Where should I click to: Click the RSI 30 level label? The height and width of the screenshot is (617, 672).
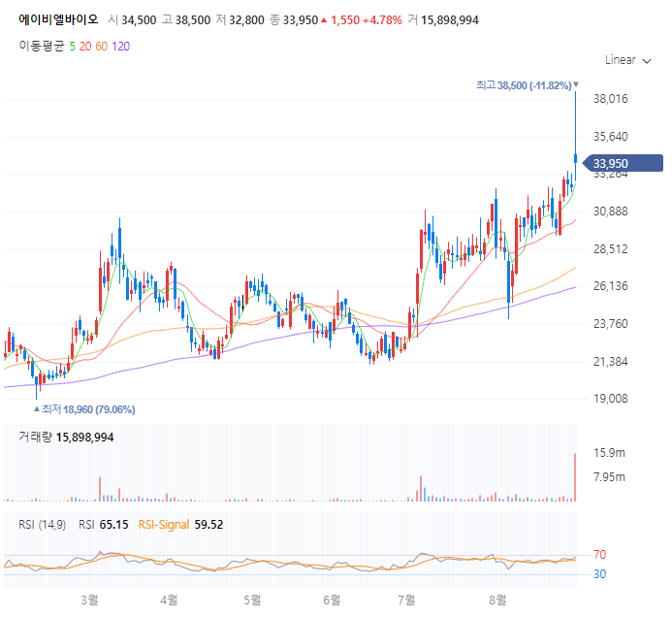tap(599, 574)
